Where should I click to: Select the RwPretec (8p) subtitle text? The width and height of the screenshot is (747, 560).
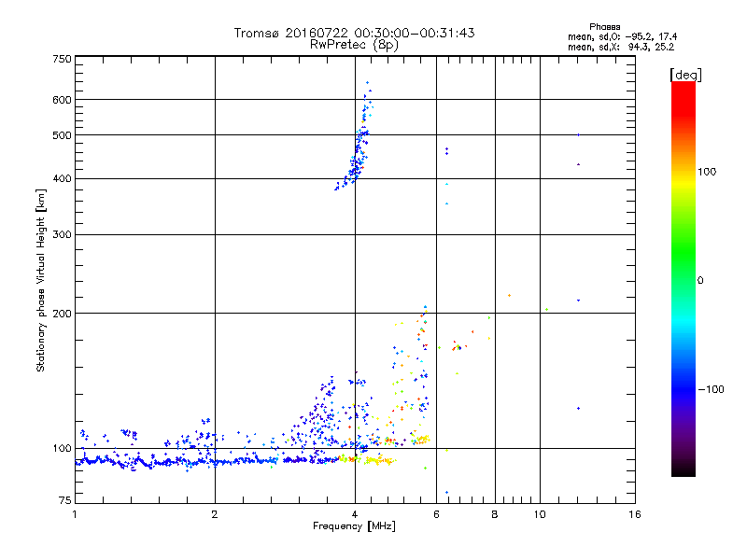tap(354, 44)
